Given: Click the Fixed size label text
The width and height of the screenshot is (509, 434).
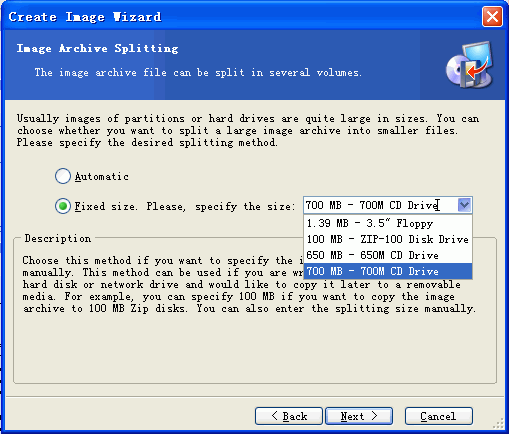Looking at the screenshot, I should pyautogui.click(x=185, y=206).
